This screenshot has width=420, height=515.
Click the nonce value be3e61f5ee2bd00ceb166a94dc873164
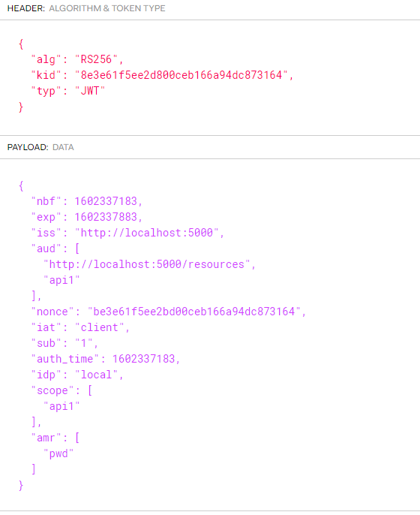pyautogui.click(x=194, y=312)
